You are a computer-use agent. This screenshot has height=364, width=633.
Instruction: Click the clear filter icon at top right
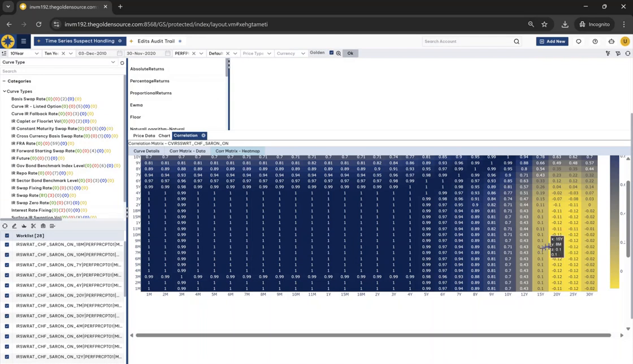(608, 53)
